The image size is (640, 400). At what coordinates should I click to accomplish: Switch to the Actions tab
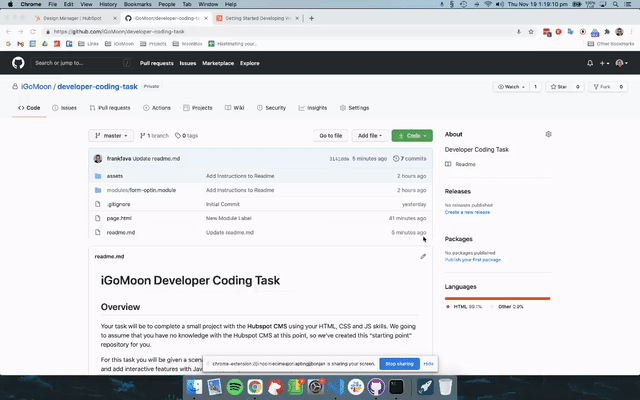(157, 108)
